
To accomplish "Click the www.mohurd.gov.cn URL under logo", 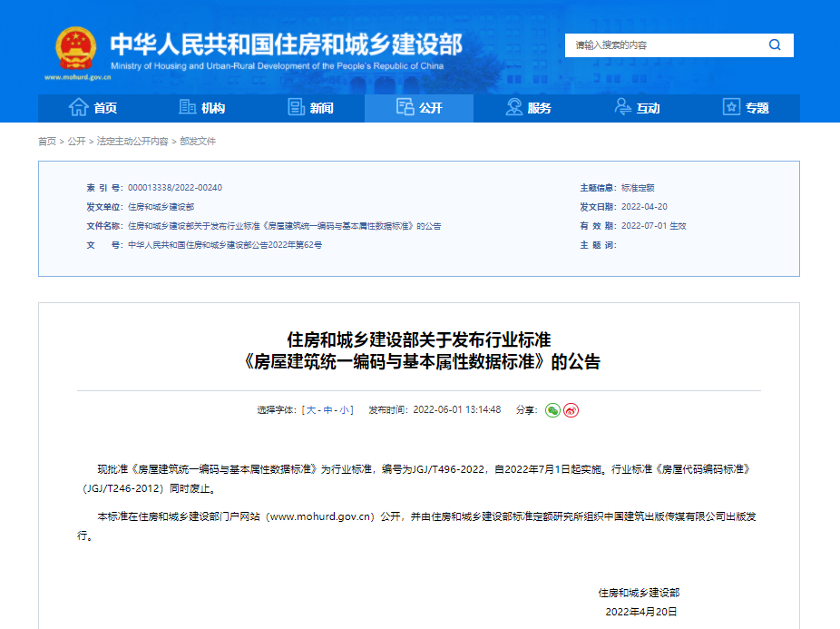I will 74,77.
